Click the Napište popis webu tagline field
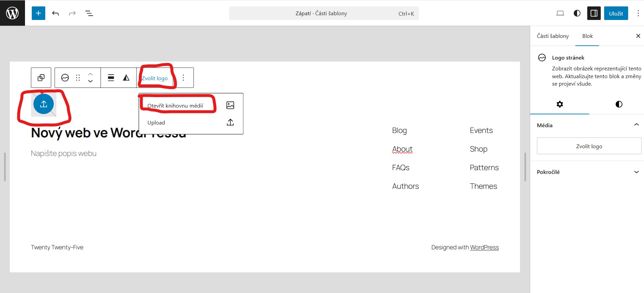The image size is (644, 293). 64,154
